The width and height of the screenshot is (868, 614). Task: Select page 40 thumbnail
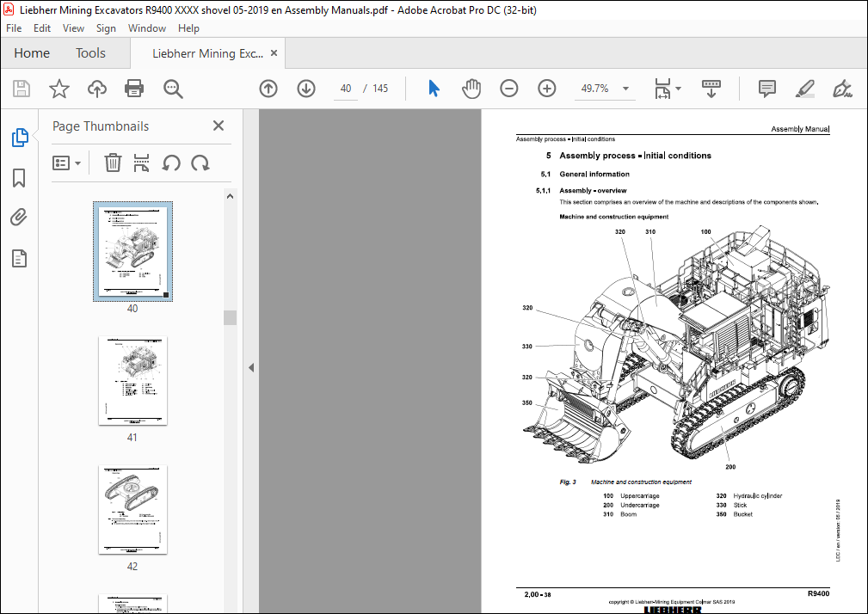(132, 252)
